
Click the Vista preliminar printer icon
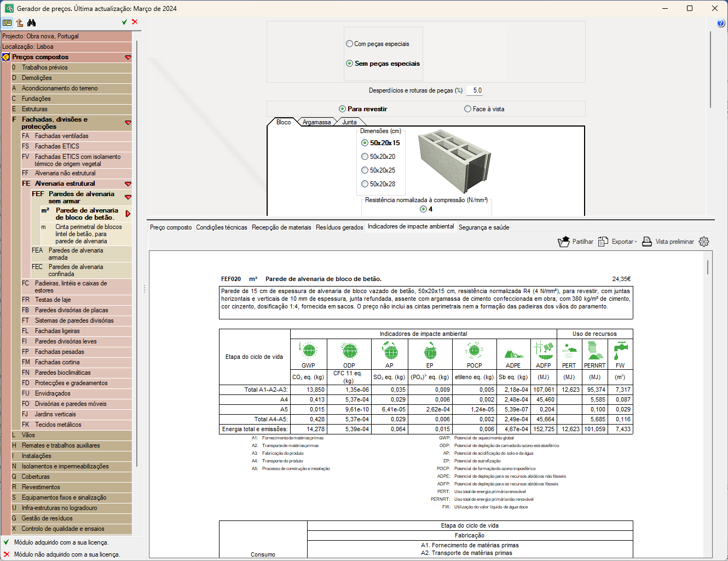pyautogui.click(x=646, y=242)
